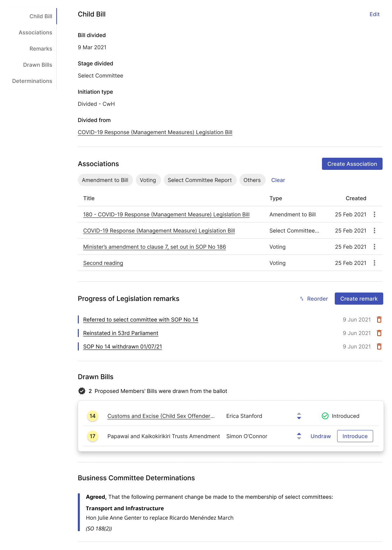The height and width of the screenshot is (550, 392).
Task: Toggle the Others filter chip
Action: point(252,180)
